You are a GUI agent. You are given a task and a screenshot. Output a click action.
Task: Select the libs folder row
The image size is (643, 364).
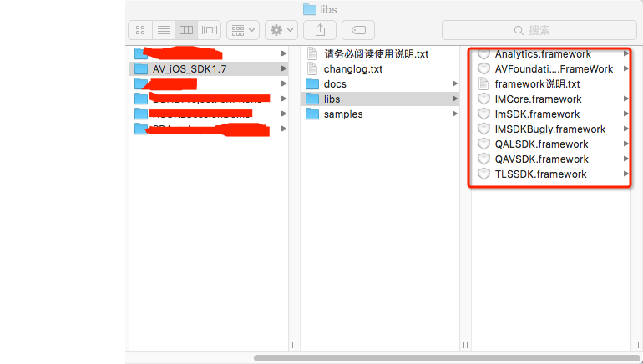coord(380,99)
